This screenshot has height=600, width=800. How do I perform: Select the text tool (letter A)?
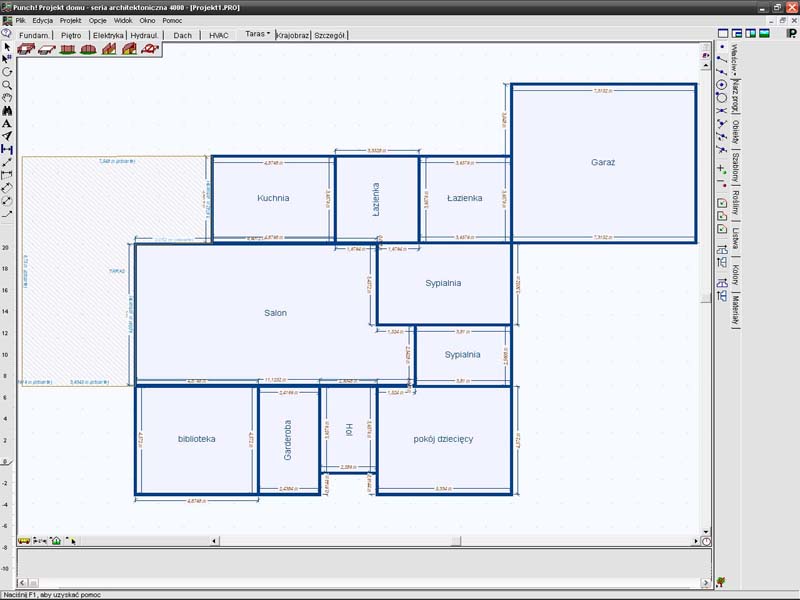[x=7, y=123]
